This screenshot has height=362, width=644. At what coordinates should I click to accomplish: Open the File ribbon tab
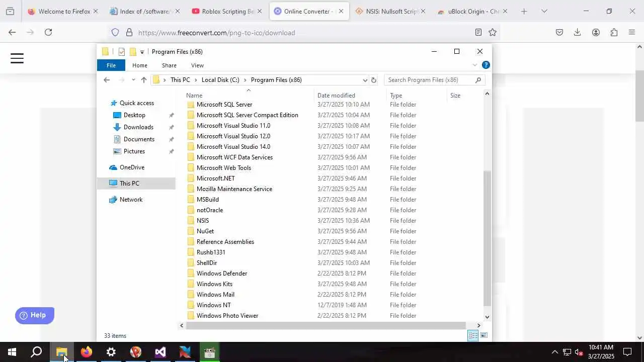111,65
